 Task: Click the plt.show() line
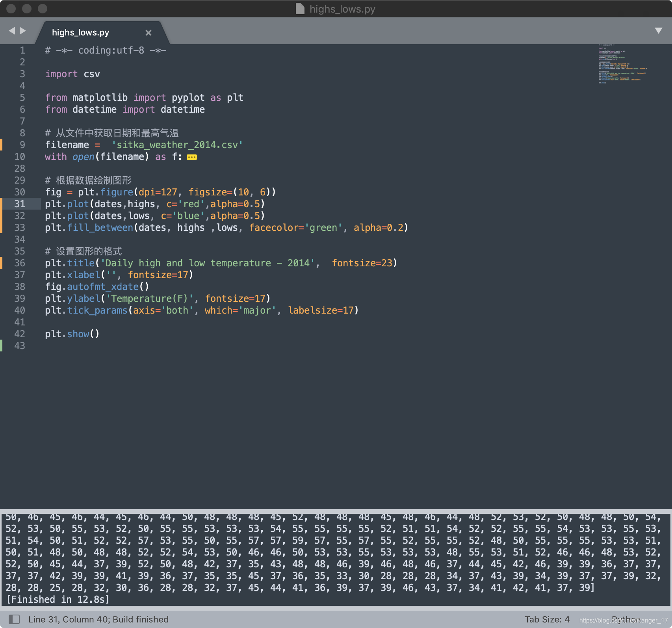tap(72, 334)
